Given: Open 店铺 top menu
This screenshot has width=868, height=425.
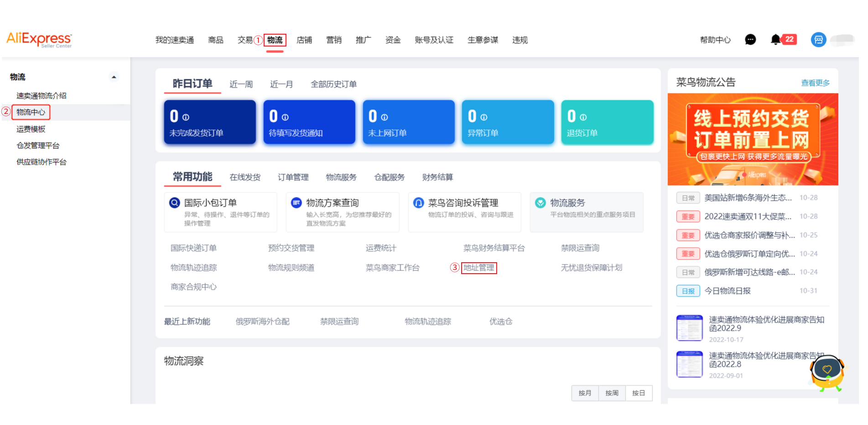Looking at the screenshot, I should coord(304,40).
